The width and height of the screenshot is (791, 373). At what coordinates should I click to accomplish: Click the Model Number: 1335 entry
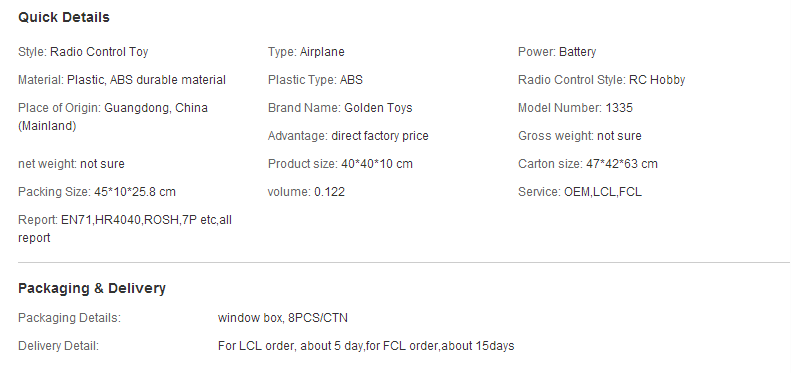tap(575, 108)
